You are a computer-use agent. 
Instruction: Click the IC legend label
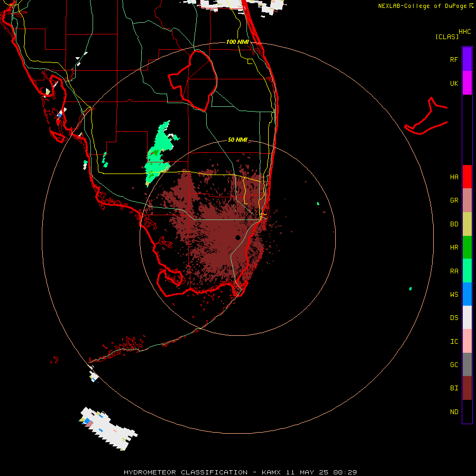(x=454, y=342)
